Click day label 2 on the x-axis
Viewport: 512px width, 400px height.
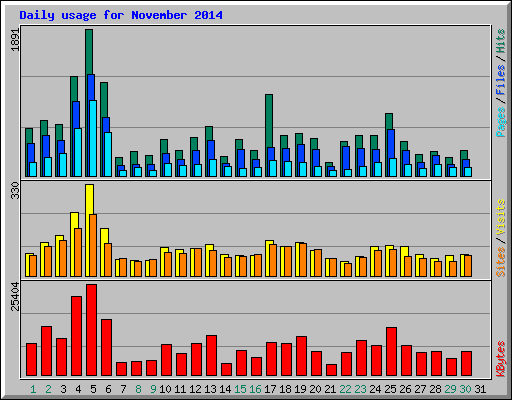(x=48, y=389)
